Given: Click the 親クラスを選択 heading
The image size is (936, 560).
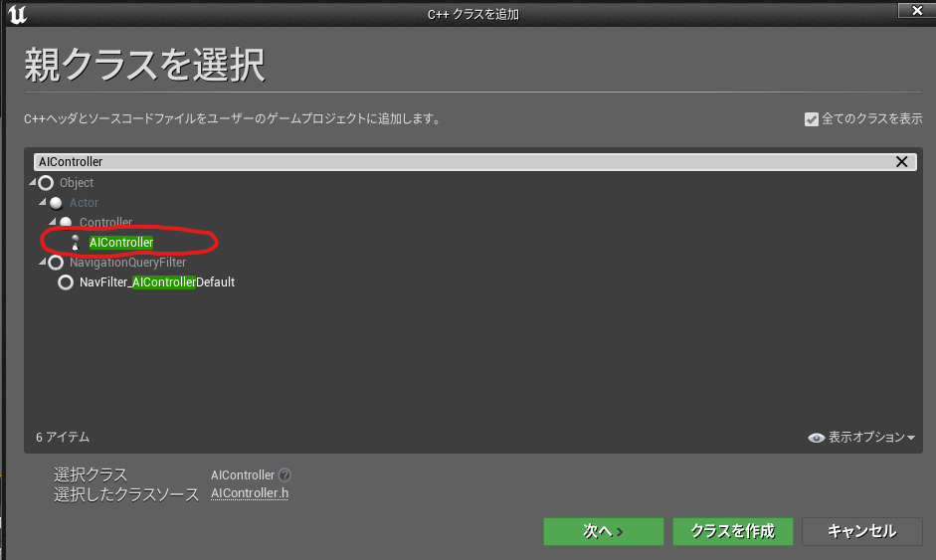Looking at the screenshot, I should point(144,65).
